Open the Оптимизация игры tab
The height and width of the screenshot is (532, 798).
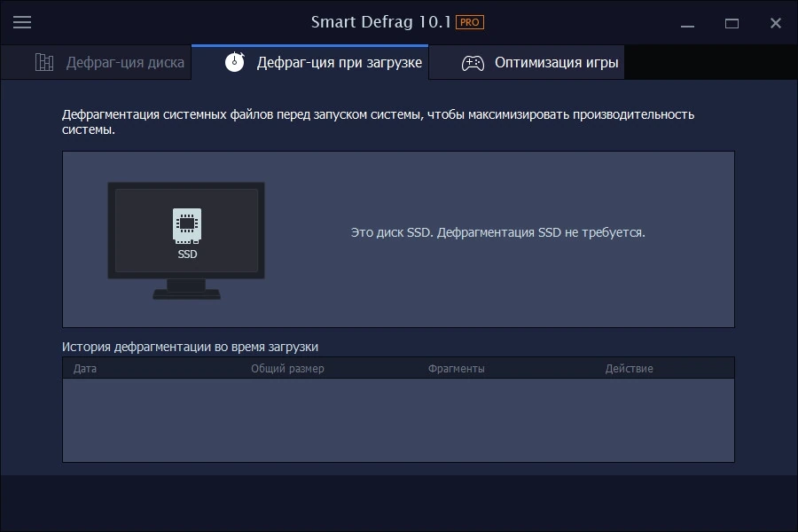click(x=527, y=63)
